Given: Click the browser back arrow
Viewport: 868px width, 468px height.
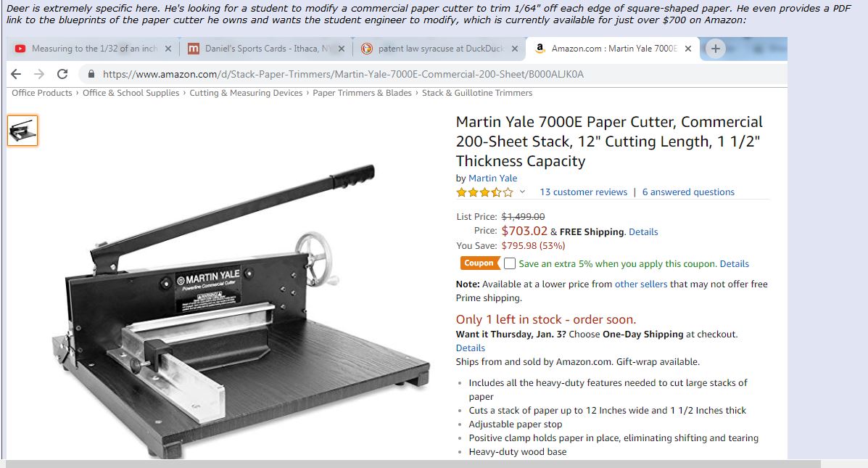Looking at the screenshot, I should pyautogui.click(x=16, y=74).
